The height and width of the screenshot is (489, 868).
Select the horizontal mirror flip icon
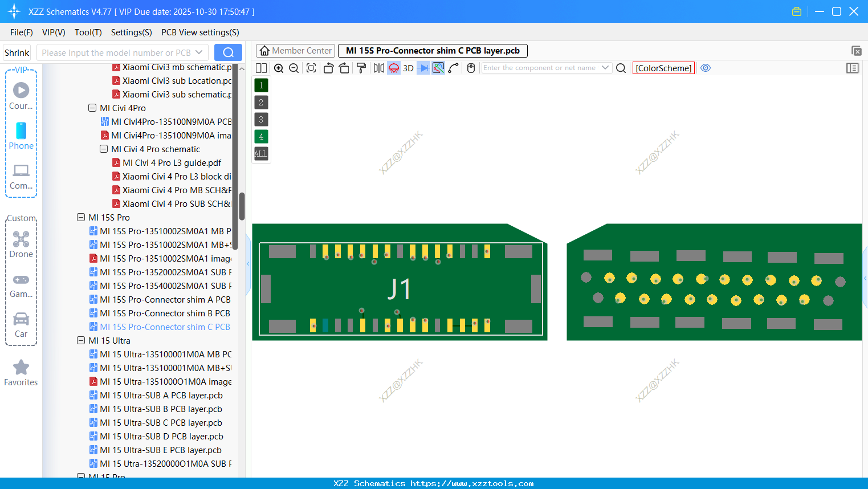[x=378, y=68]
